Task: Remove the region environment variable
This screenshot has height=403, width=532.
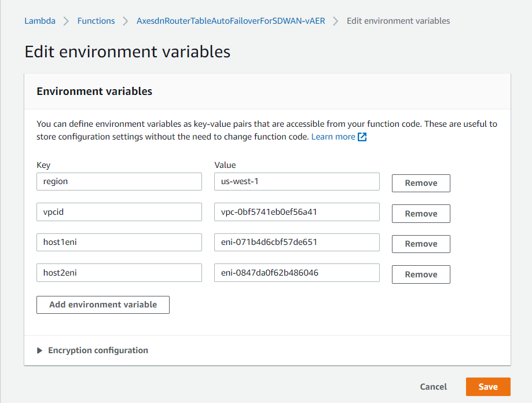Action: [421, 183]
